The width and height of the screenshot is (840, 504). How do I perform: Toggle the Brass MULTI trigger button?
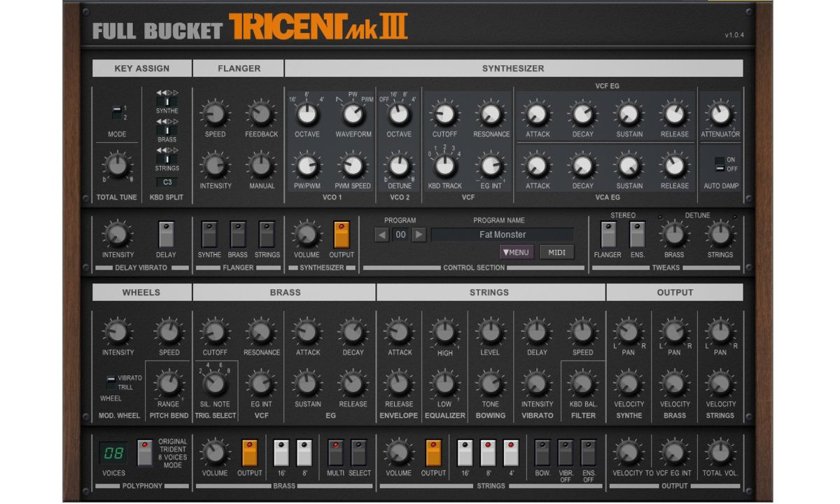336,453
